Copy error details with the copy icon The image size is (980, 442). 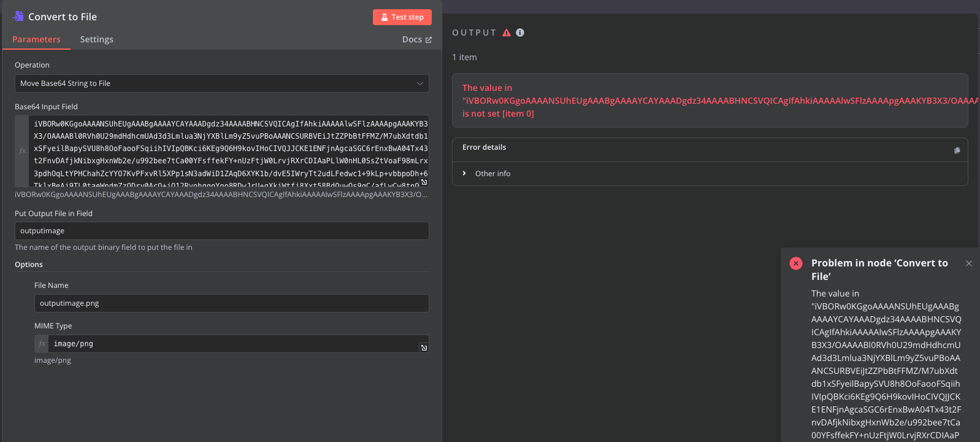957,150
